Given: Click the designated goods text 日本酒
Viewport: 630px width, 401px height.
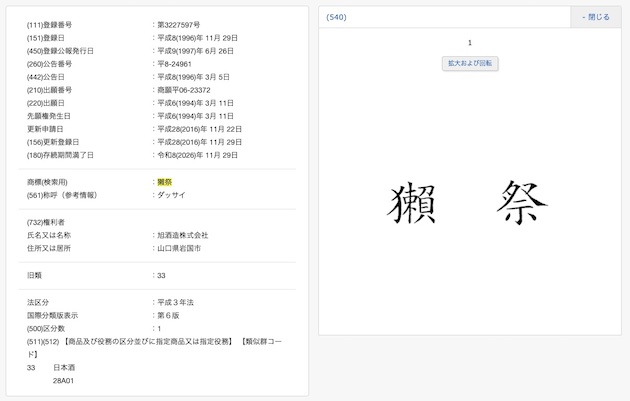Looking at the screenshot, I should click(64, 367).
